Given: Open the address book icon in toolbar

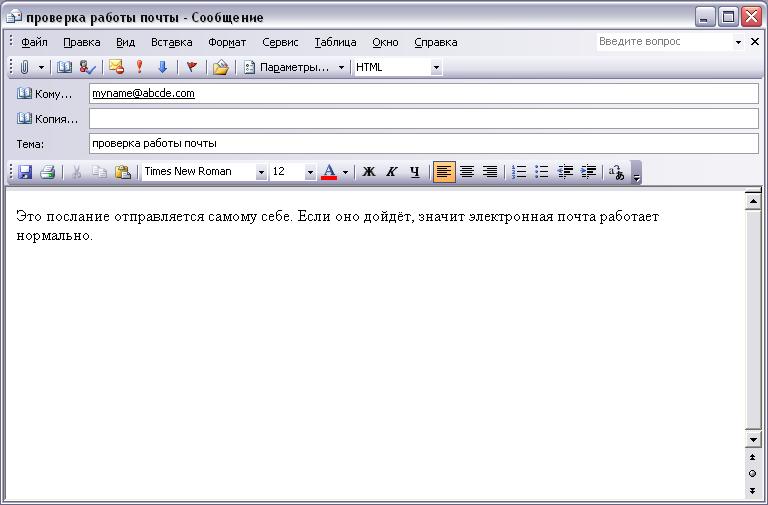Looking at the screenshot, I should pyautogui.click(x=64, y=68).
